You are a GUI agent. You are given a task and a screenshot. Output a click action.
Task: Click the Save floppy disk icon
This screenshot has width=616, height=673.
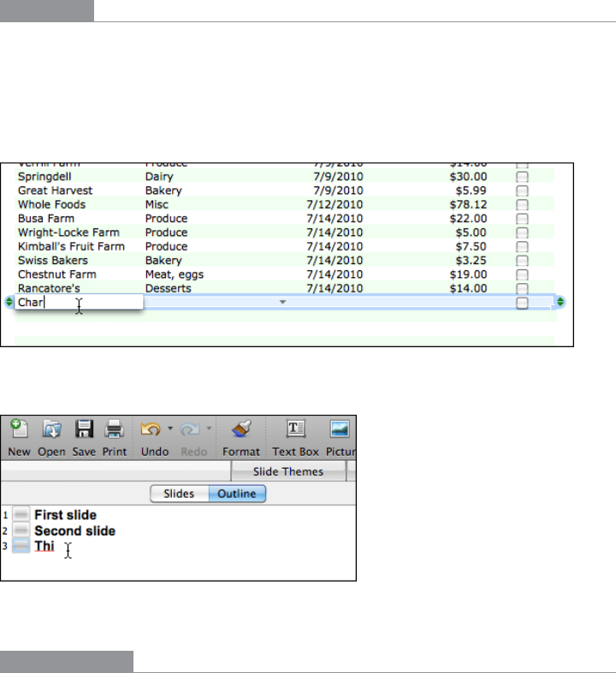coord(84,428)
